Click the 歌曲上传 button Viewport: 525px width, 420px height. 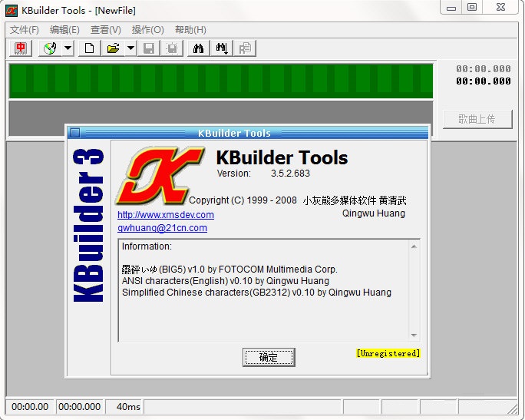[477, 119]
